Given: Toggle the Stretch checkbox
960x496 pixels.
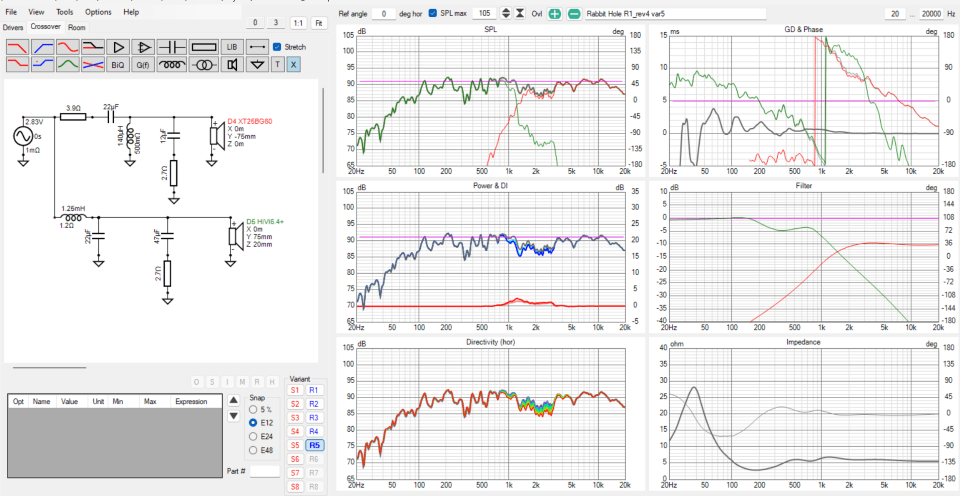Looking at the screenshot, I should coord(277,47).
